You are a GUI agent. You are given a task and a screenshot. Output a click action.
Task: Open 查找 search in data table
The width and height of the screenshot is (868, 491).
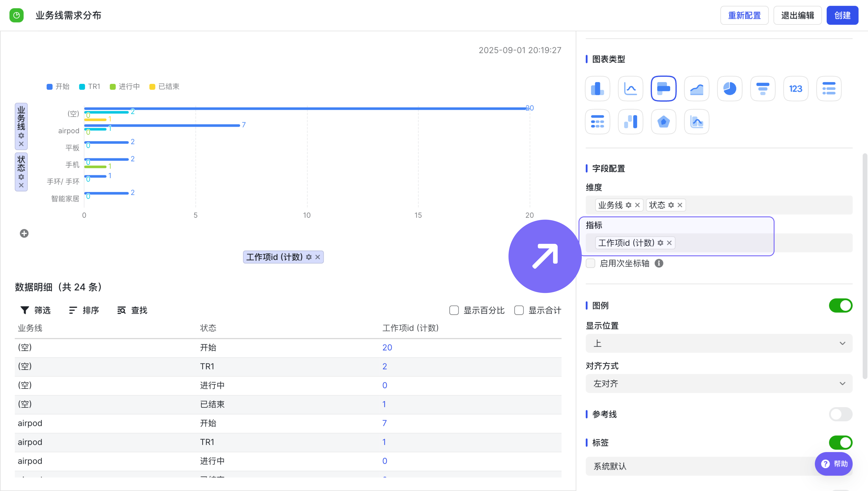pos(132,310)
